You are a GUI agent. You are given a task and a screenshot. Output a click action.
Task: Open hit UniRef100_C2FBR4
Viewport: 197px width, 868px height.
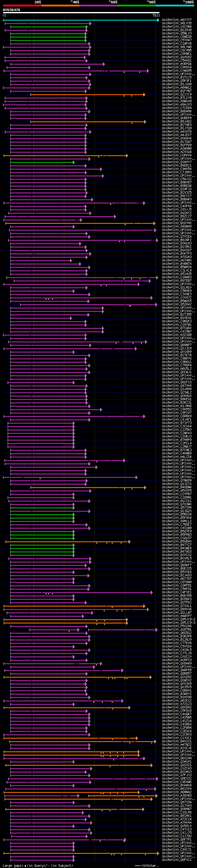point(177,728)
